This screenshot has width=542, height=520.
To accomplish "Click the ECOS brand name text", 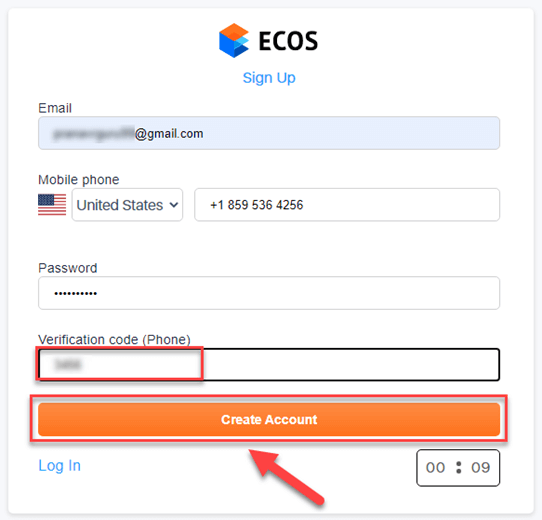I will pyautogui.click(x=288, y=41).
